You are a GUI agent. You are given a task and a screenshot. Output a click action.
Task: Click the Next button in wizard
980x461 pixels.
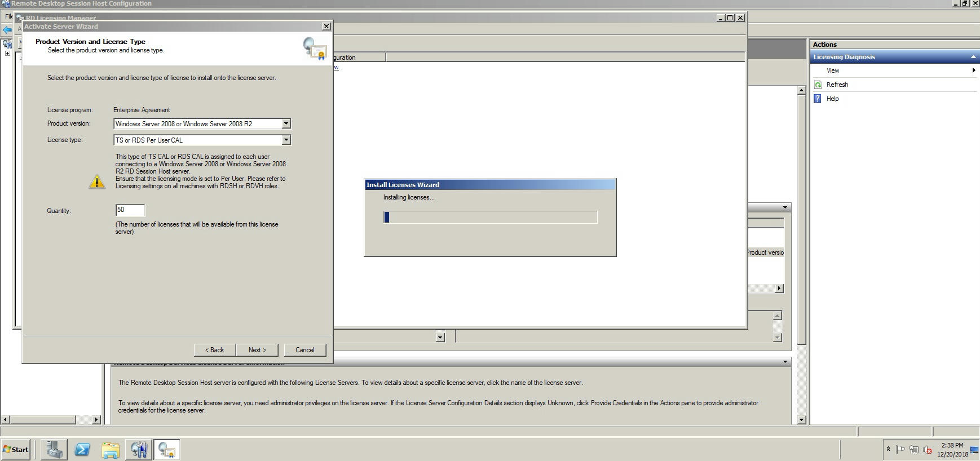pyautogui.click(x=257, y=350)
